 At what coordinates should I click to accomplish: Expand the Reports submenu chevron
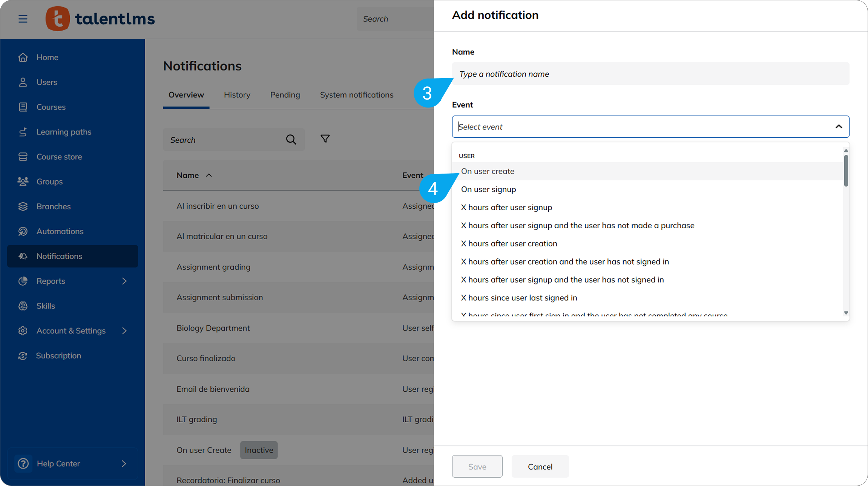click(124, 281)
